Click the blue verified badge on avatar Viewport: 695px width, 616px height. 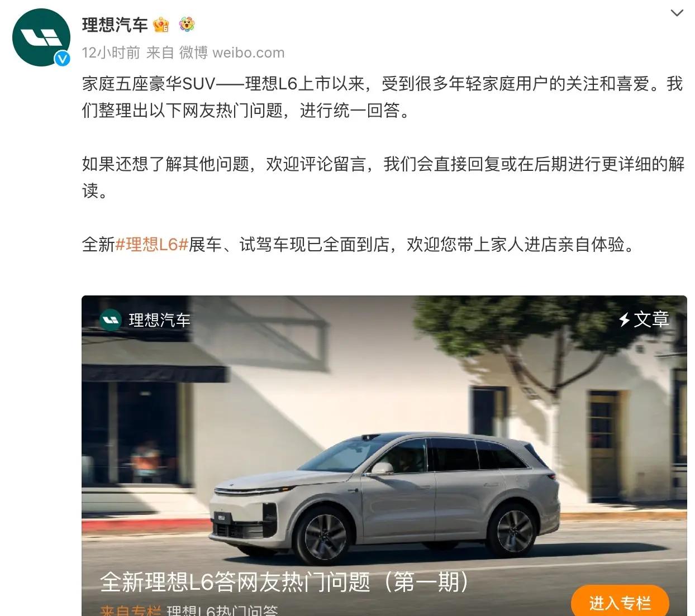point(62,58)
